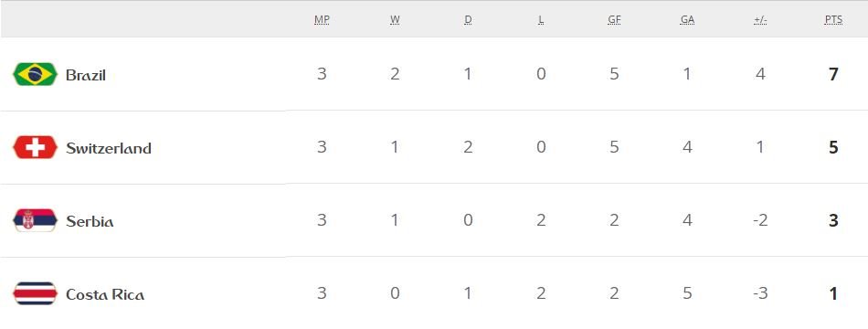Viewport: 868px width, 329px height.
Task: Select Costa Rica's 1 point value
Action: [833, 293]
